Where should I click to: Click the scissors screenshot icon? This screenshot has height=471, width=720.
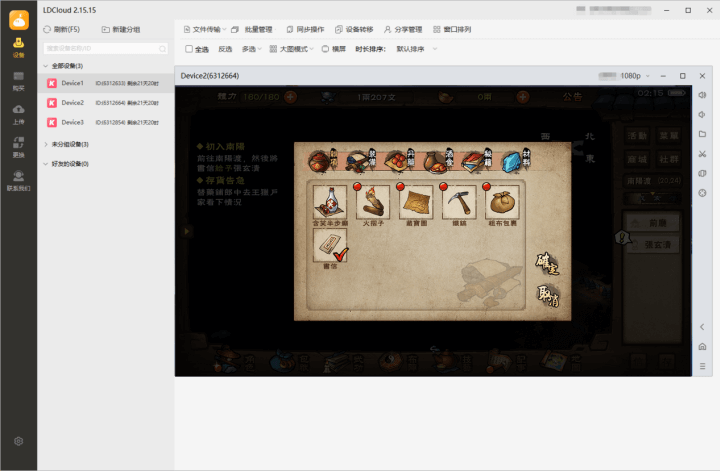pos(702,154)
